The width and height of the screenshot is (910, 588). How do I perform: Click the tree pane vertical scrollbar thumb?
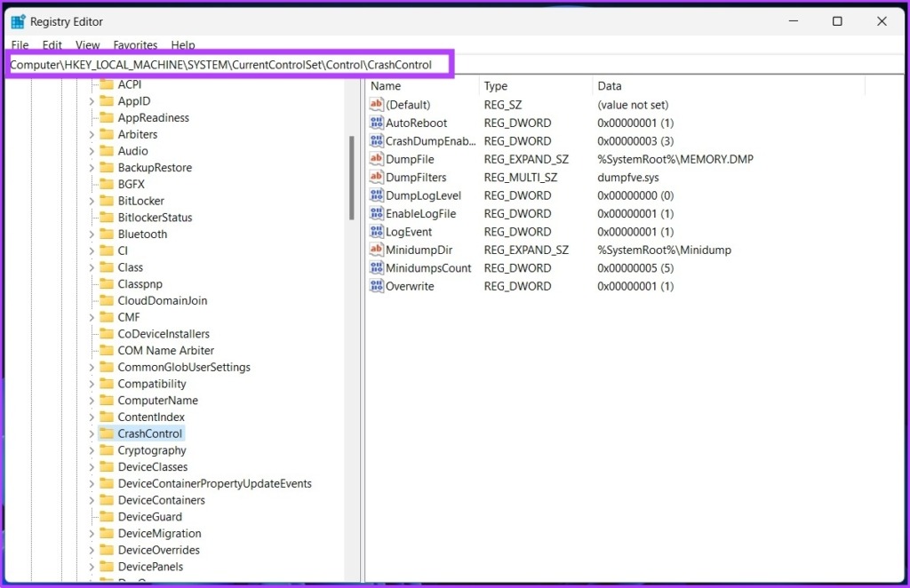pos(352,178)
